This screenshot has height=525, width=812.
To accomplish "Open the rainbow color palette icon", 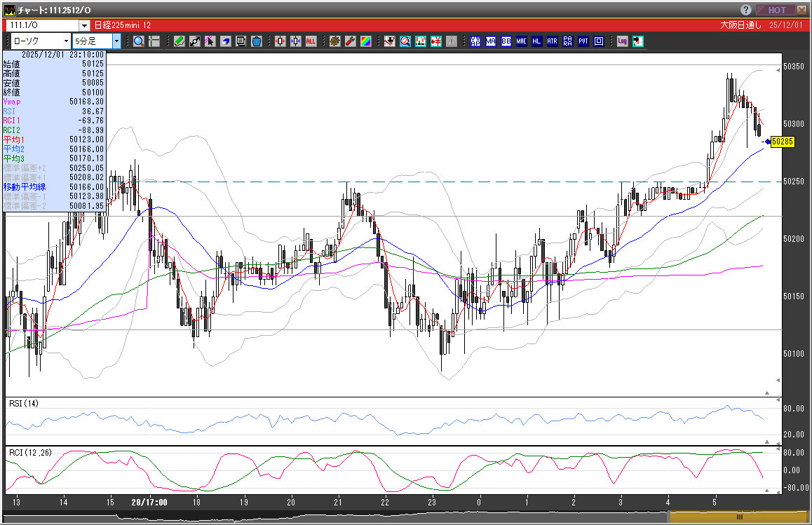I will point(365,41).
